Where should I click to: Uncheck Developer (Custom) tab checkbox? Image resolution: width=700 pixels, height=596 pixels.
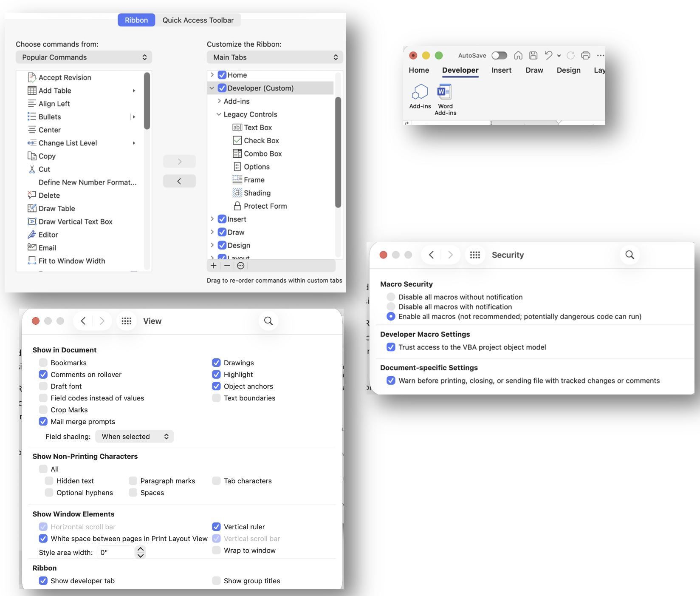(x=222, y=88)
